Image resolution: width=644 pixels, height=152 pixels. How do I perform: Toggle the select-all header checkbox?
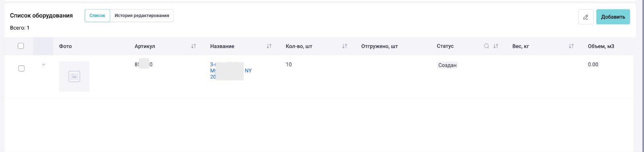[21, 46]
